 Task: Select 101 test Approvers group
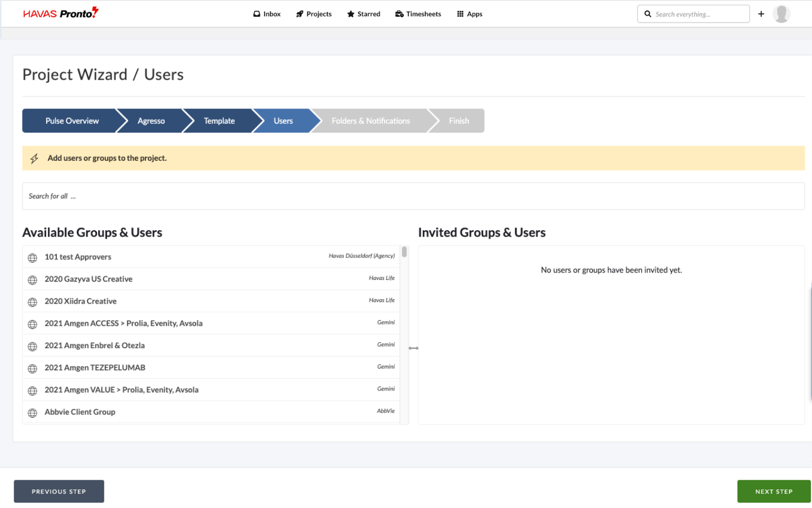pyautogui.click(x=211, y=257)
